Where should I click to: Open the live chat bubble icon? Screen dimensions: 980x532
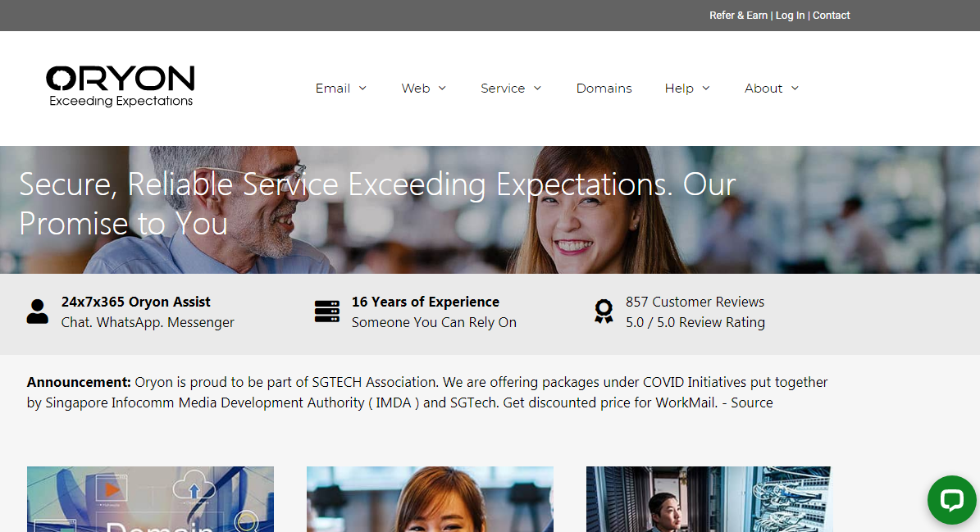pos(951,499)
